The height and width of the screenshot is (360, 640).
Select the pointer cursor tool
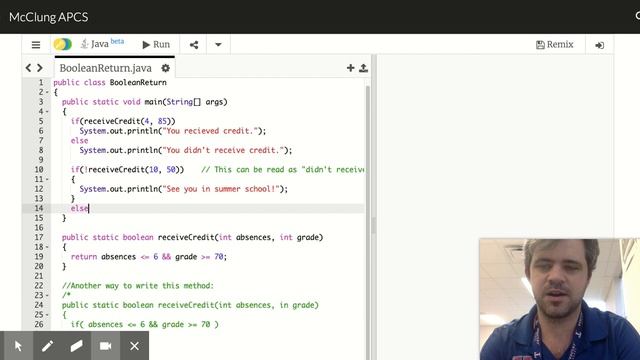18,346
